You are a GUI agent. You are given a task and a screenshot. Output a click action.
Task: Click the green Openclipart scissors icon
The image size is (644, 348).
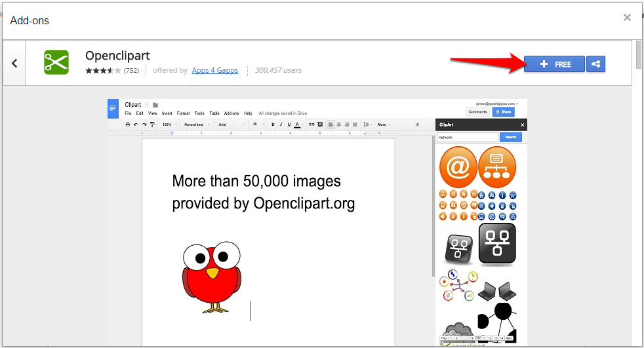point(56,62)
